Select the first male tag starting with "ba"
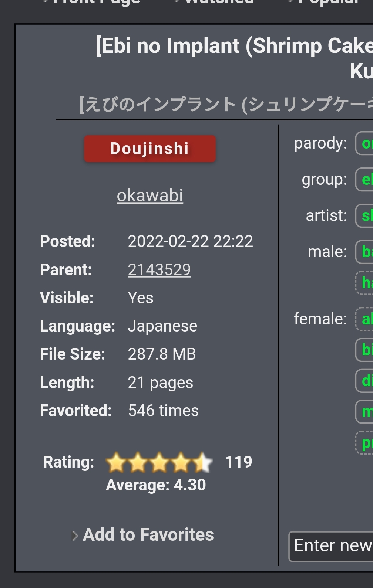 tap(365, 252)
